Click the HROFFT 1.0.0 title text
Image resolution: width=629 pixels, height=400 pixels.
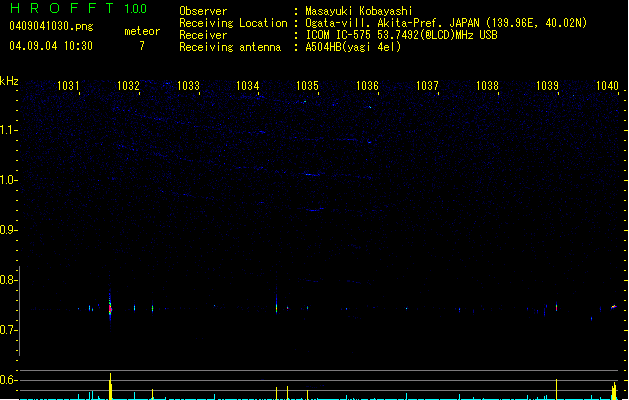pos(78,8)
